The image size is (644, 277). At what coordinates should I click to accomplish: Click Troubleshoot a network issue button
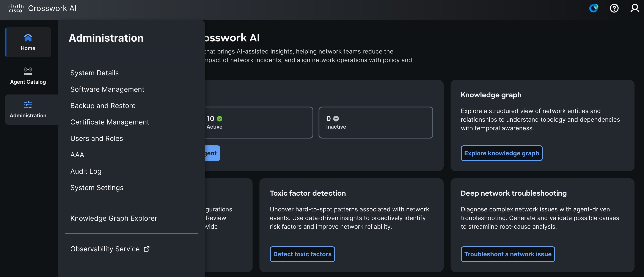[508, 254]
